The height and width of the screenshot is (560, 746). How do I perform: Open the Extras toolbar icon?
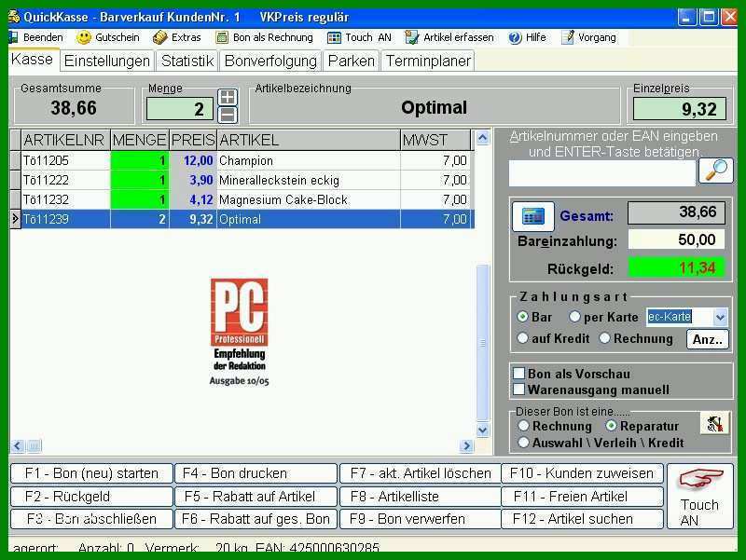tap(159, 37)
